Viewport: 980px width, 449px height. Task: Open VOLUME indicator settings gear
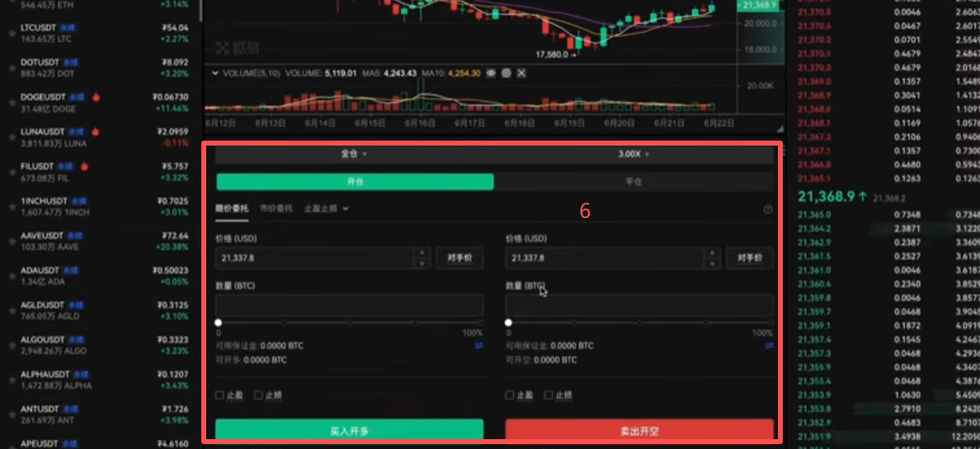(x=506, y=73)
